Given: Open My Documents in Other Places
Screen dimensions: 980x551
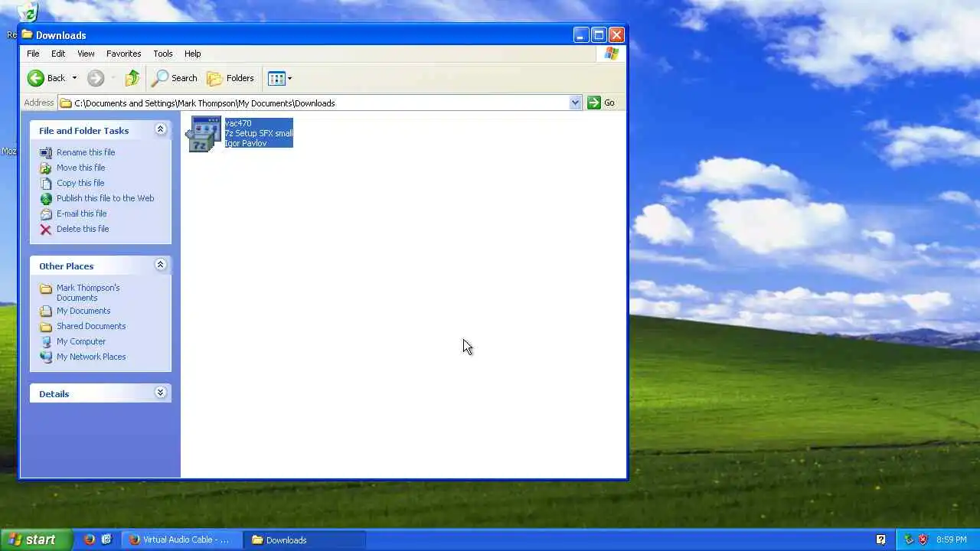Looking at the screenshot, I should (83, 311).
